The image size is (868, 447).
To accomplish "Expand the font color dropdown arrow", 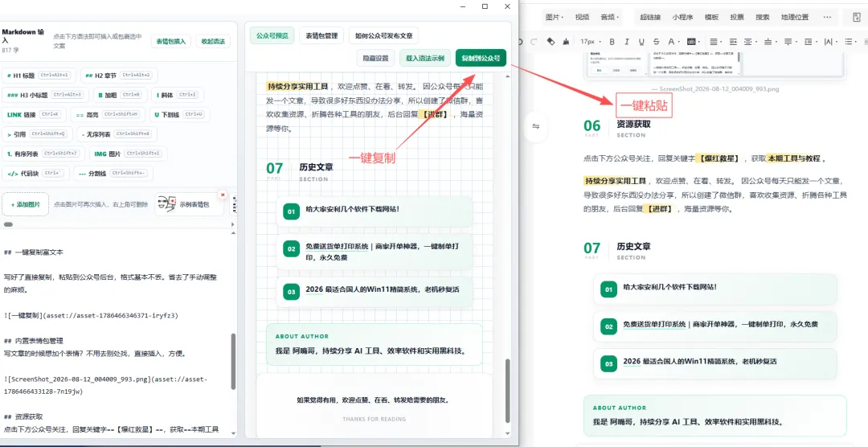I will [x=679, y=42].
